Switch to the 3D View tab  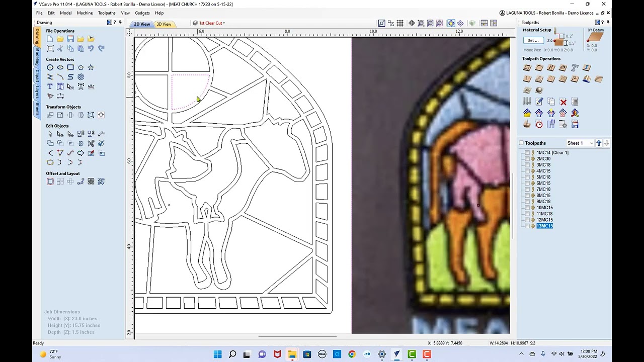(x=164, y=24)
